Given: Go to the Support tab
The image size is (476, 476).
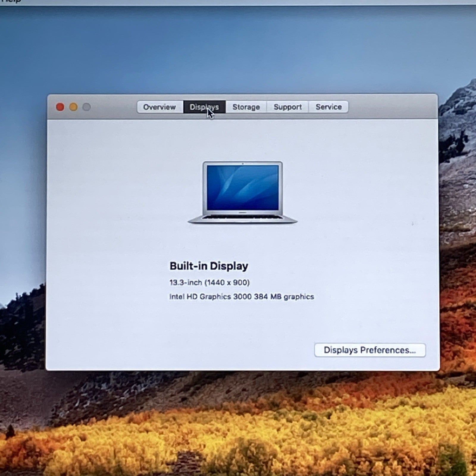Looking at the screenshot, I should (x=287, y=107).
